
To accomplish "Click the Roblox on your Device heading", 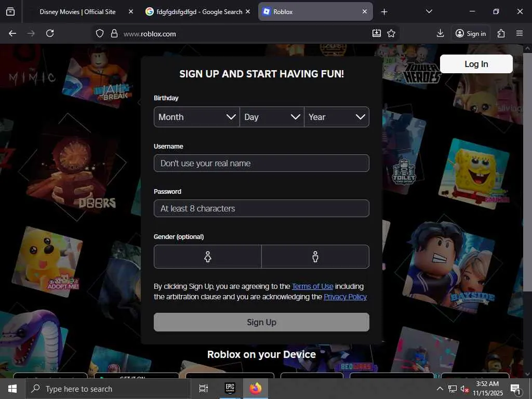I will [x=262, y=354].
